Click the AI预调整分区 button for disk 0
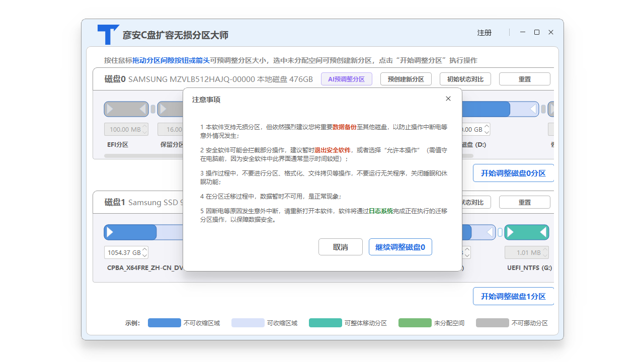Image resolution: width=644 pixels, height=362 pixels. point(346,79)
